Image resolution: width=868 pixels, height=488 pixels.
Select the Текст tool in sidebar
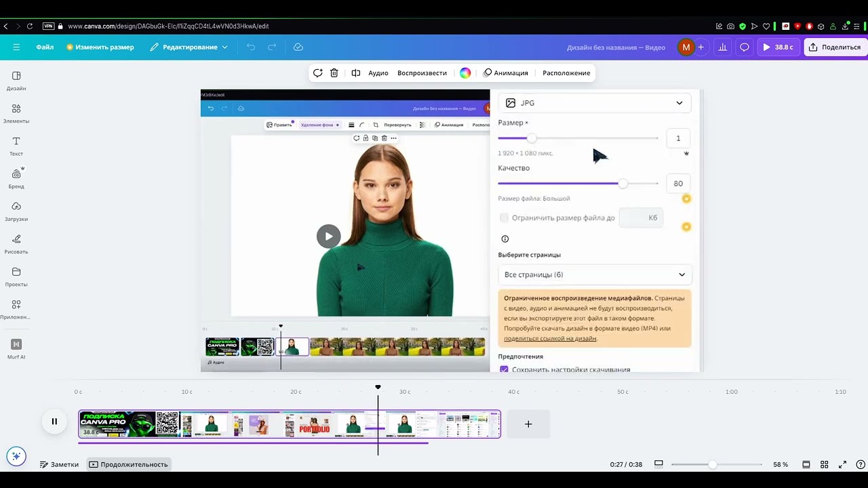(16, 146)
